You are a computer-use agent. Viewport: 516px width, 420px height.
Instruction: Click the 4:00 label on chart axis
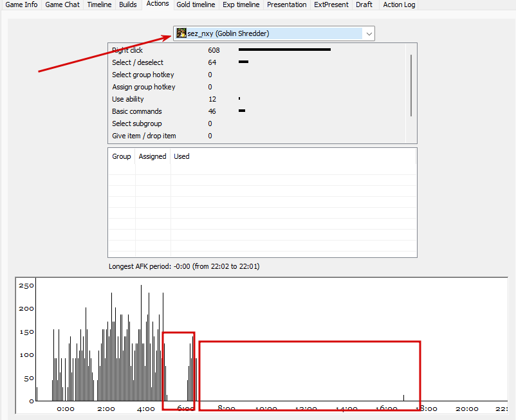(x=146, y=409)
